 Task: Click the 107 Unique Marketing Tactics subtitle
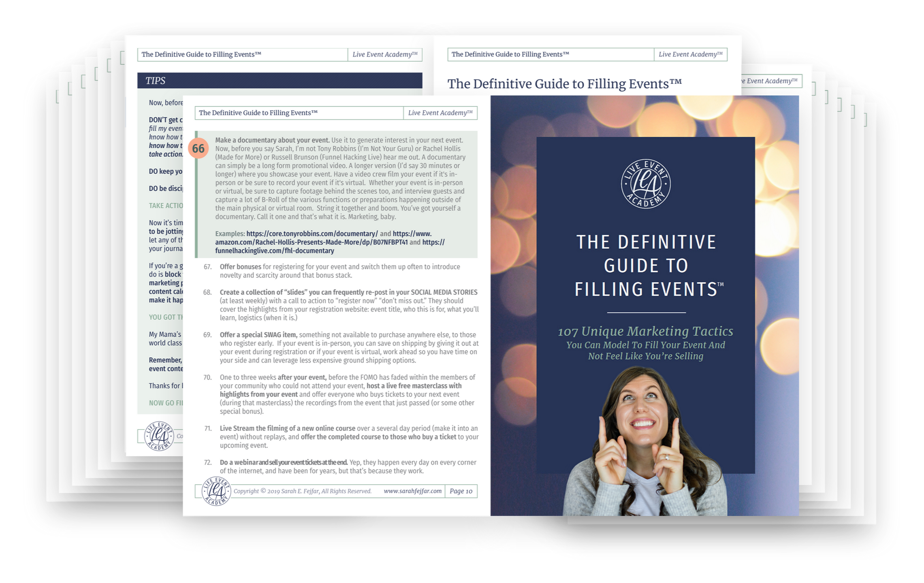(x=645, y=332)
